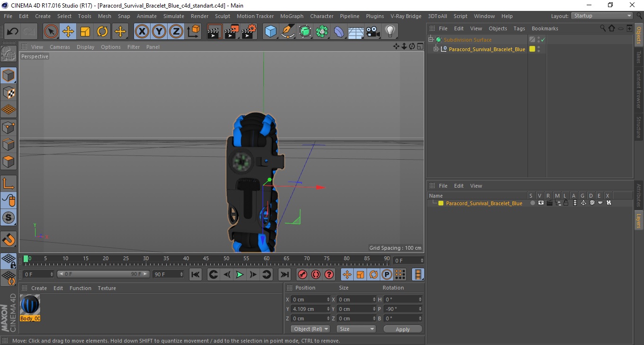Add a Camera object

click(373, 32)
